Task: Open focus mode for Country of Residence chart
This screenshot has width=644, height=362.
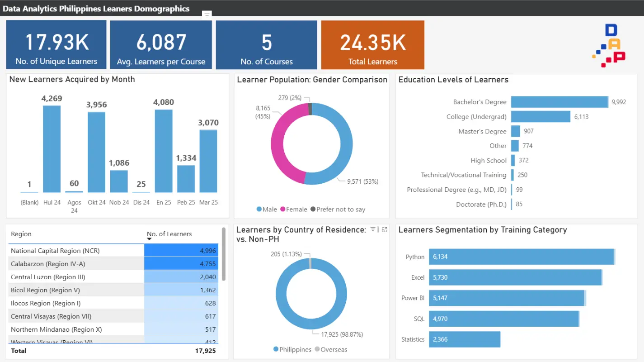Action: point(385,229)
